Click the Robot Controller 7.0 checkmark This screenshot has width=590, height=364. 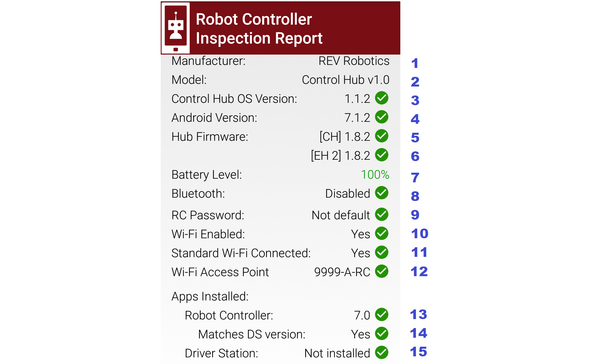tap(382, 315)
